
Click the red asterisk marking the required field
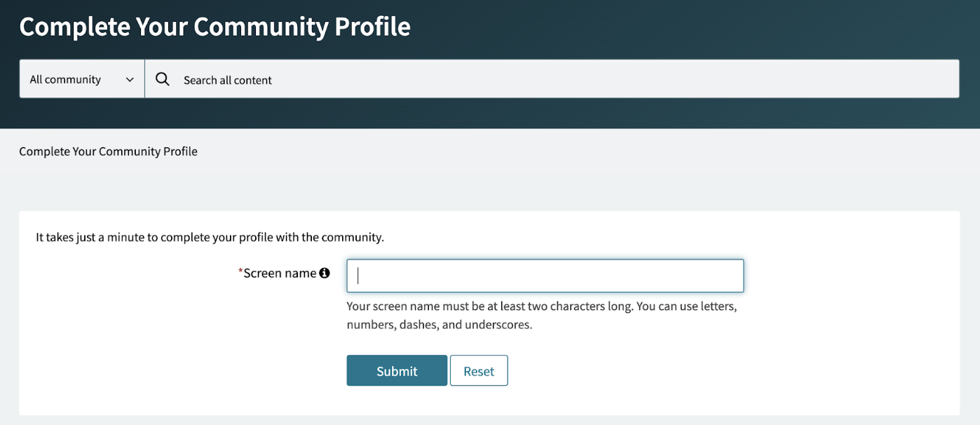pos(240,271)
